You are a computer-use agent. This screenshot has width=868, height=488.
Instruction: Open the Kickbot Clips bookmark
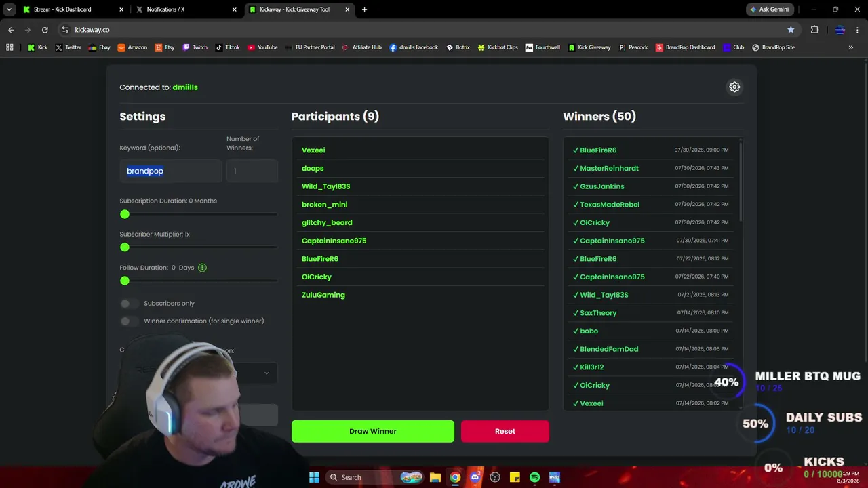498,47
